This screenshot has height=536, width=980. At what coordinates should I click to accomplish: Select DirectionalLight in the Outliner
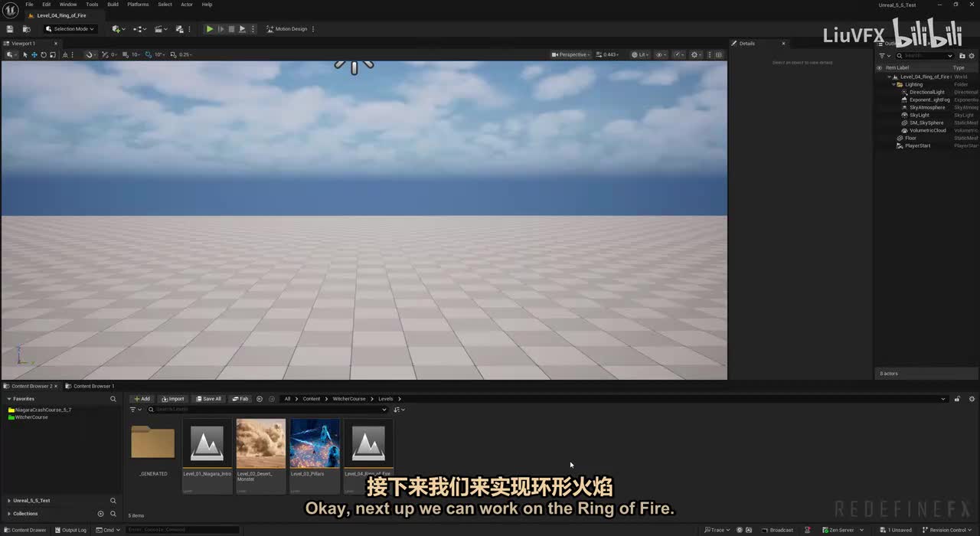pyautogui.click(x=927, y=92)
